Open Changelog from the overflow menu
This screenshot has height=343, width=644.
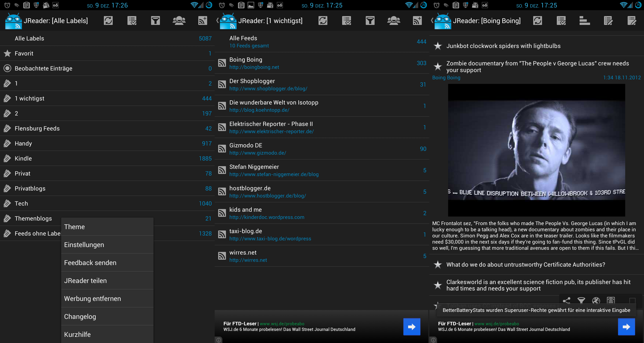point(107,316)
